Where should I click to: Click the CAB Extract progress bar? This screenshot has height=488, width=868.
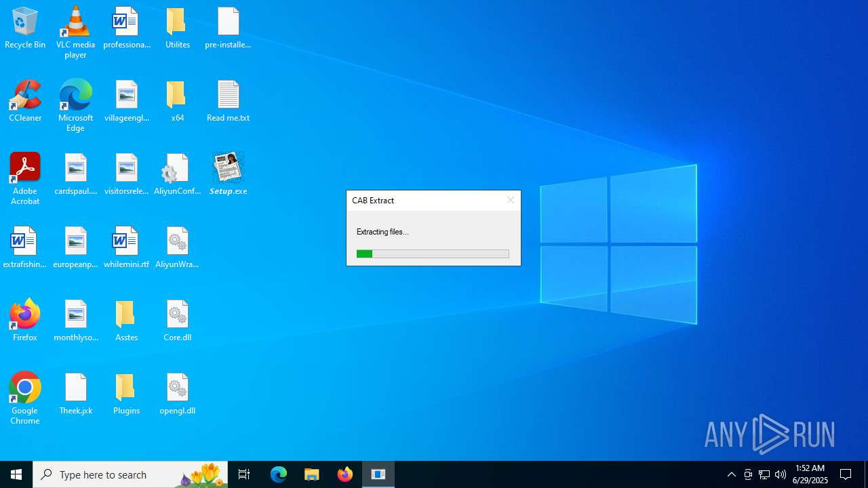coord(433,253)
